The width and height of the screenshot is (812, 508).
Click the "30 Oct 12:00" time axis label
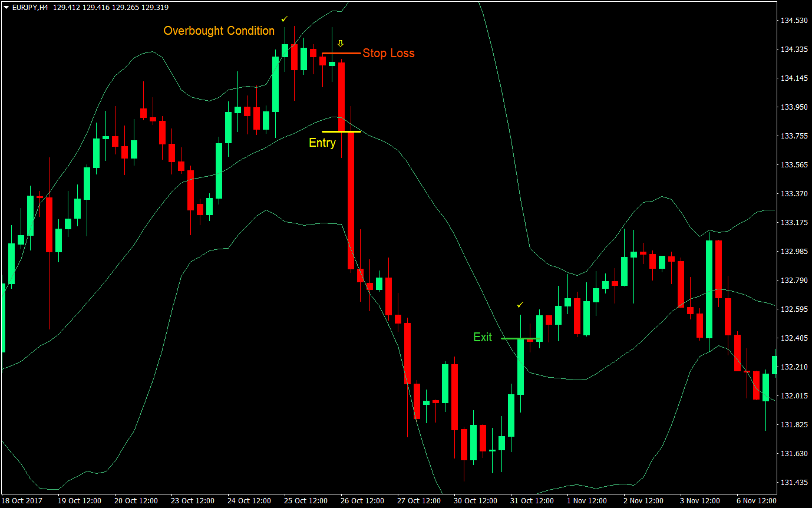[x=476, y=501]
